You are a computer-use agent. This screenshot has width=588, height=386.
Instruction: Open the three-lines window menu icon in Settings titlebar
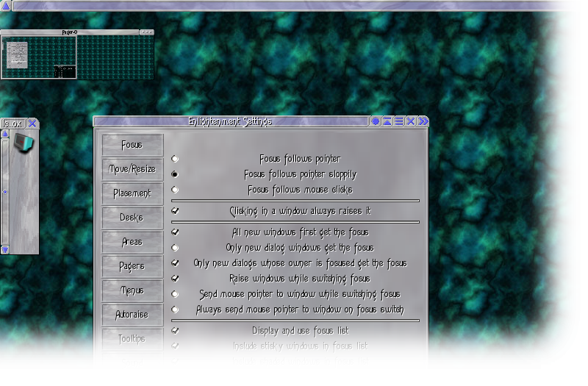pyautogui.click(x=399, y=121)
